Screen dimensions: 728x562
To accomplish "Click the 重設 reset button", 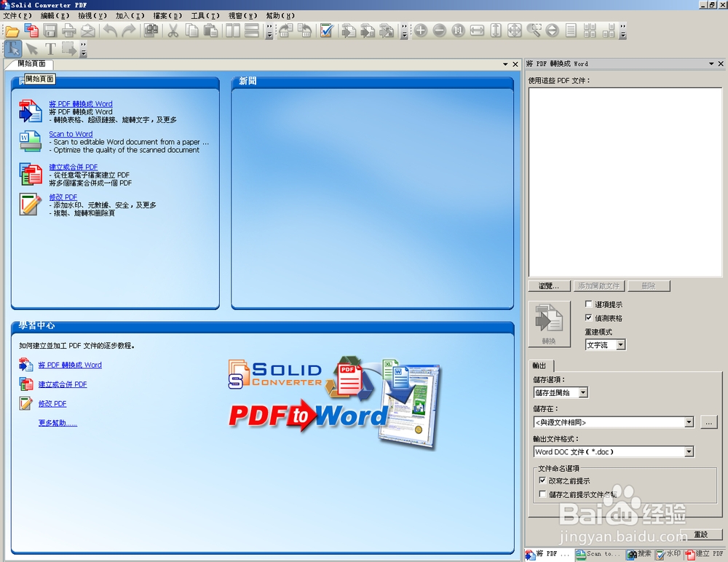I will 701,534.
